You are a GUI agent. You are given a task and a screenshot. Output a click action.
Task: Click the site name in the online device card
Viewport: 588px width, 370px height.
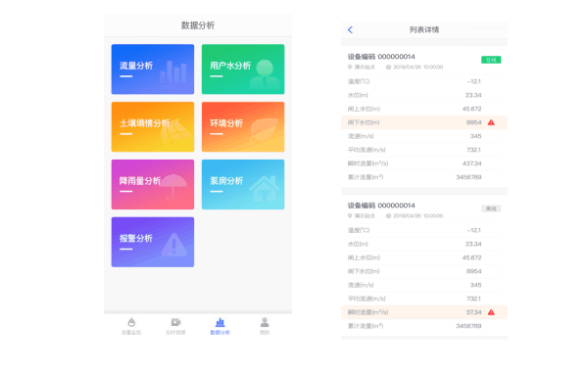tap(365, 67)
